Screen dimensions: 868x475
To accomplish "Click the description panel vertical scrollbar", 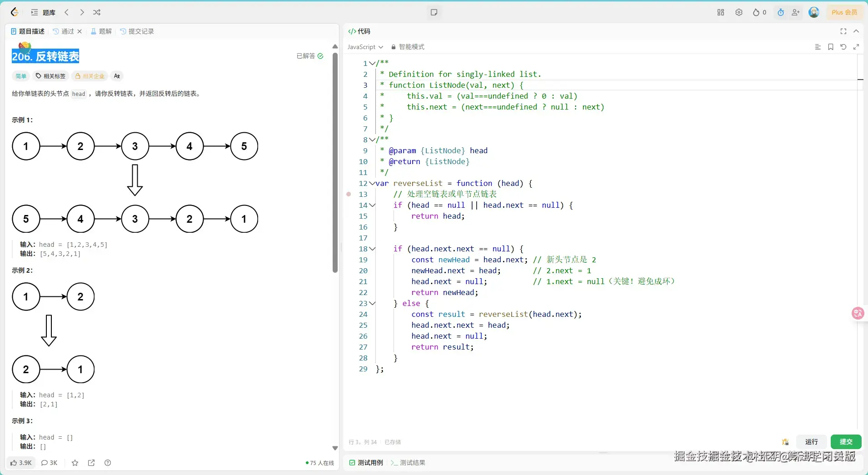I will pos(335,162).
